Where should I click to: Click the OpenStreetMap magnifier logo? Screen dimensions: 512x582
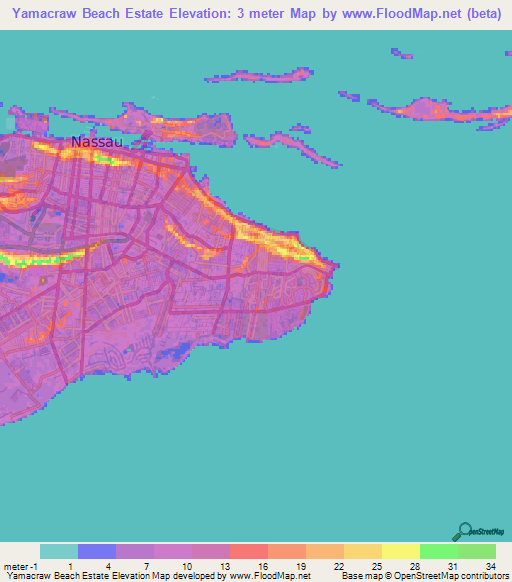[478, 532]
